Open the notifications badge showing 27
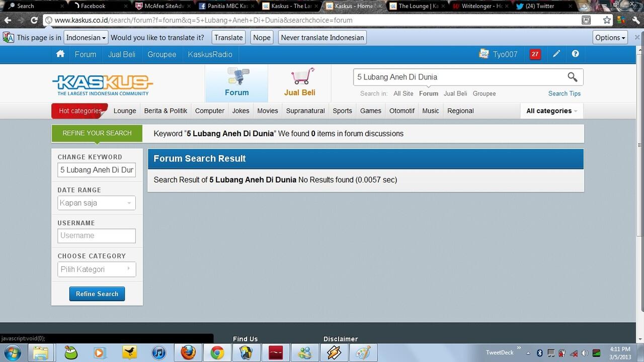This screenshot has width=644, height=362. click(x=535, y=54)
